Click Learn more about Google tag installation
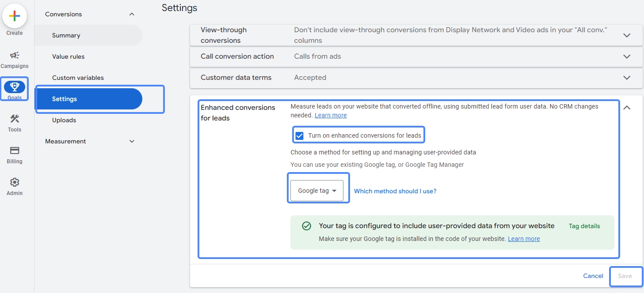Viewport: 644px width, 293px height. 524,239
